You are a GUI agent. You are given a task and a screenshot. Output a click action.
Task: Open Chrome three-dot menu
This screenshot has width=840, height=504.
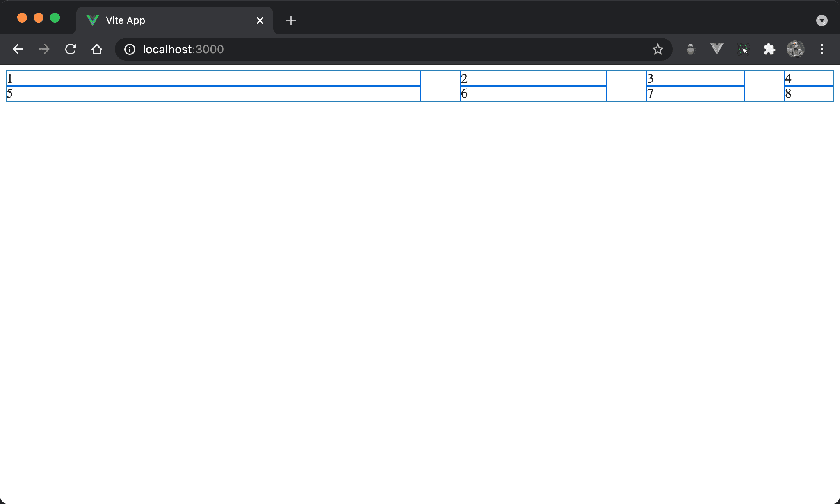[x=822, y=50]
